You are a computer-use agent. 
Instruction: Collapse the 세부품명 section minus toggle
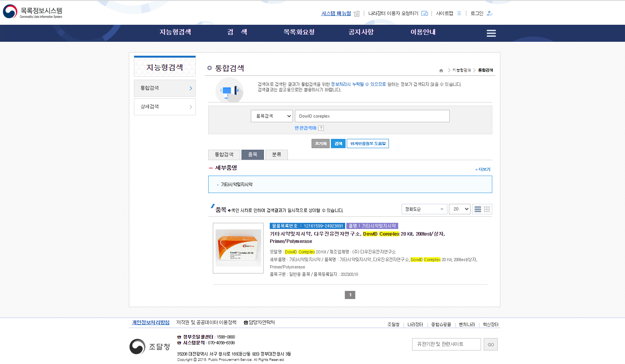[211, 168]
